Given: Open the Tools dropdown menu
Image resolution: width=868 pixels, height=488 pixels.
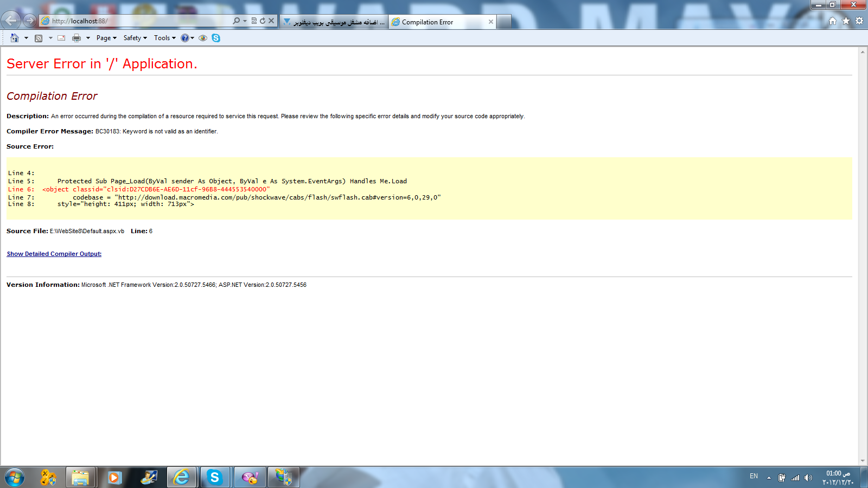Looking at the screenshot, I should click(x=165, y=38).
